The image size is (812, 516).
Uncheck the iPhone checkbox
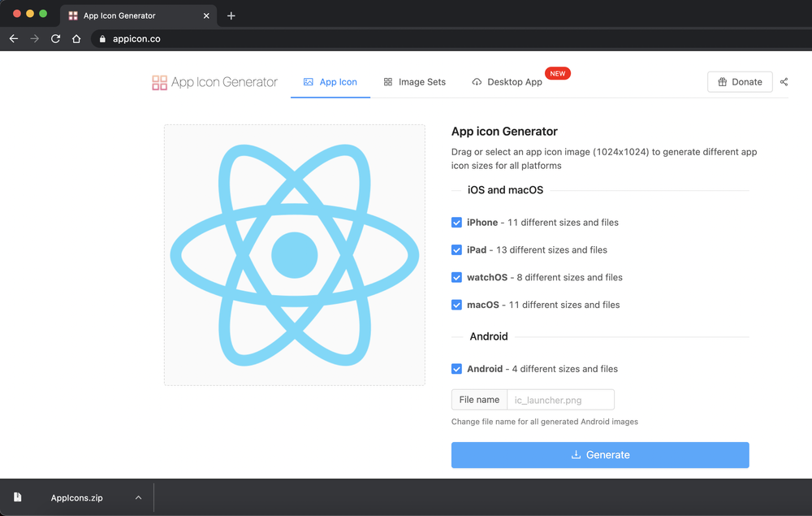point(456,223)
